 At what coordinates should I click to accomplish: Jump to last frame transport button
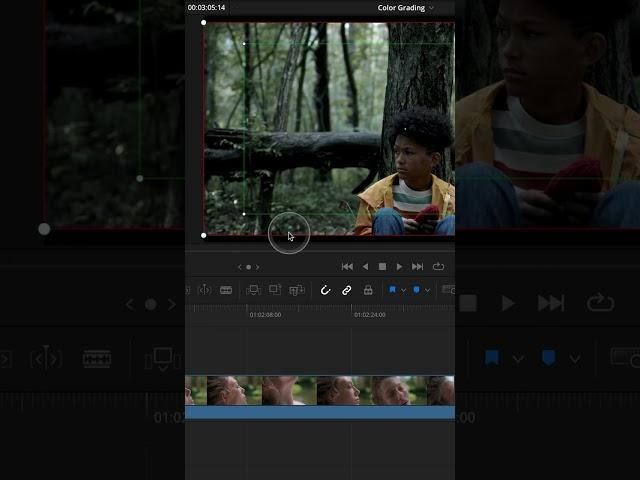click(x=417, y=267)
